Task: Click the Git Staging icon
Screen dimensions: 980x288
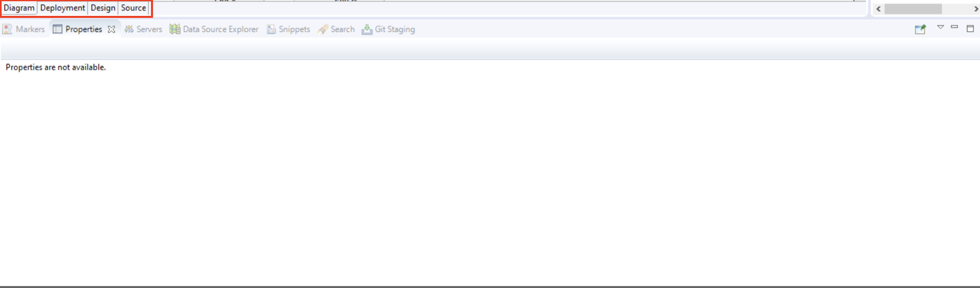Action: point(367,29)
